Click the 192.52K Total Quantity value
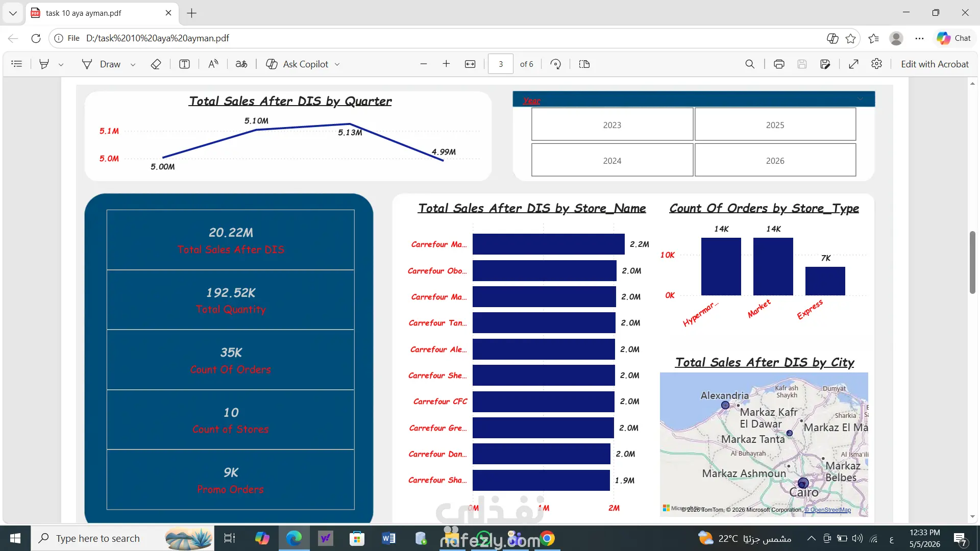 pos(231,293)
